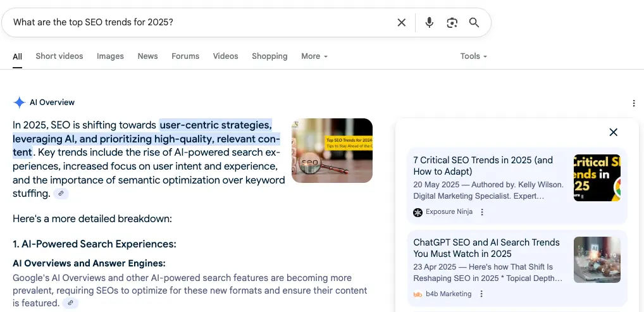644x312 pixels.
Task: Open '7 Critical SEO Trends in 2025' link
Action: coord(483,166)
